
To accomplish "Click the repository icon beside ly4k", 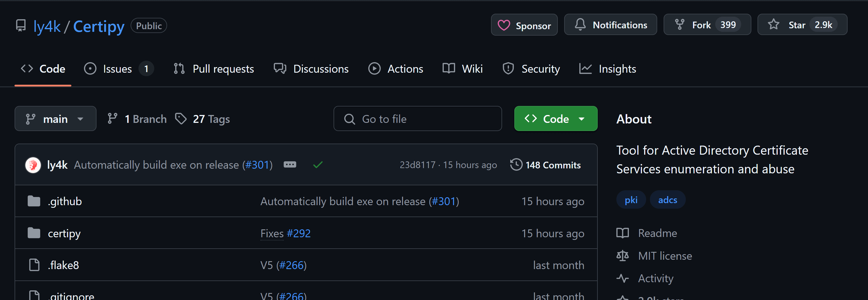I will click(x=21, y=26).
